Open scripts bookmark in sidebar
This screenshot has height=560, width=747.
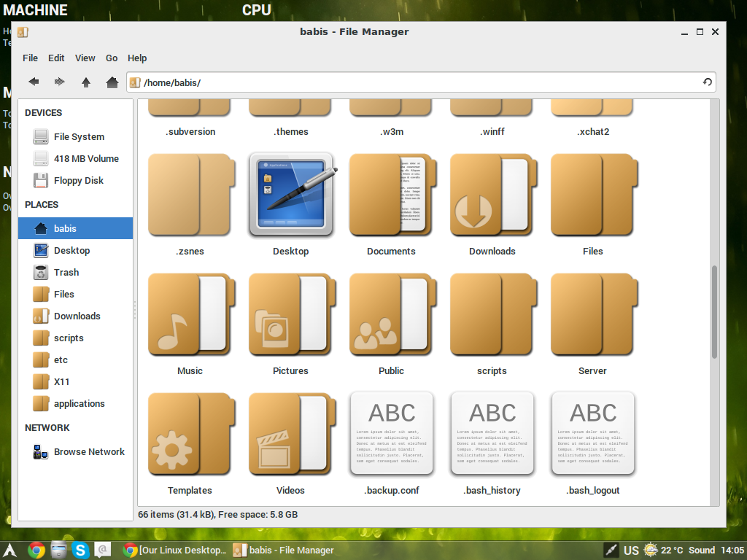[x=75, y=338]
